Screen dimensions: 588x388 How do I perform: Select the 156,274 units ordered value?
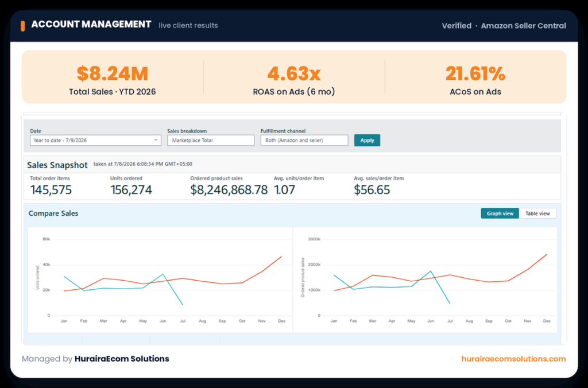[131, 189]
